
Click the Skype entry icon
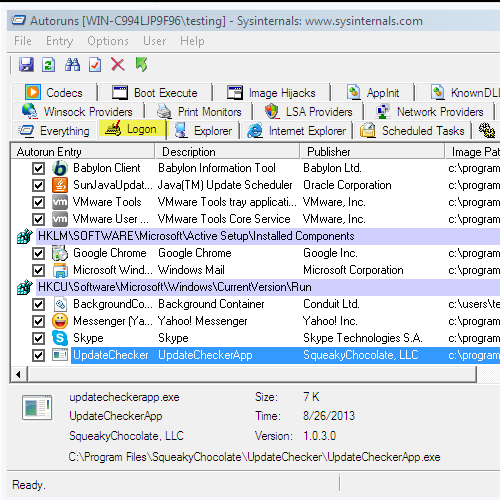(60, 338)
